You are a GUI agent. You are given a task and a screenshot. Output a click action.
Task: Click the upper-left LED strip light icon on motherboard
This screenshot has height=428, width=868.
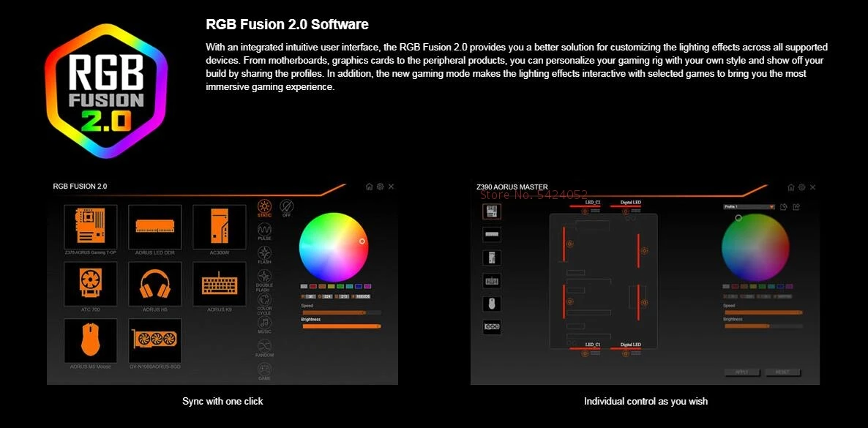569,244
